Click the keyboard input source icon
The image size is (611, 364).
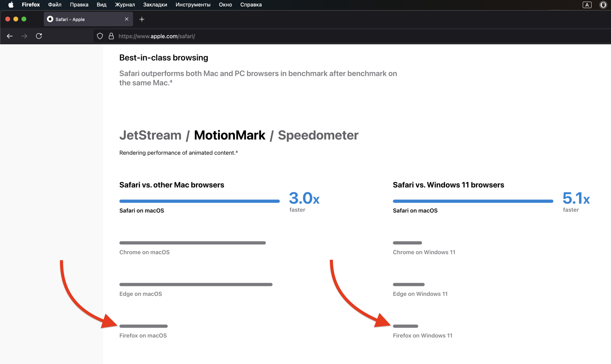click(x=587, y=5)
